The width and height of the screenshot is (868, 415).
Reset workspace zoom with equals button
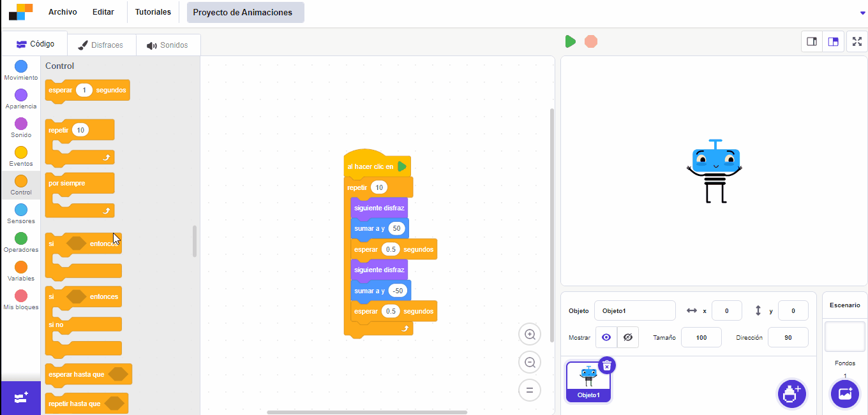pyautogui.click(x=530, y=390)
